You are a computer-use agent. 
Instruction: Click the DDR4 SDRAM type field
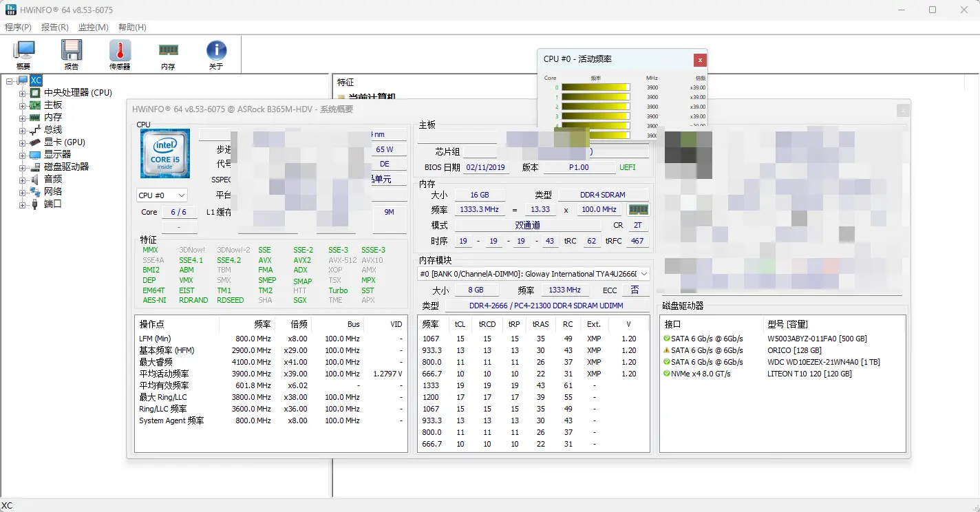click(x=604, y=195)
